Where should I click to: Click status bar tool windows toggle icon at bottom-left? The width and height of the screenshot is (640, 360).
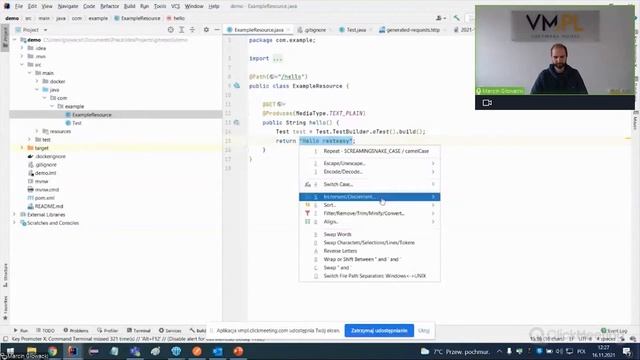click(5, 339)
